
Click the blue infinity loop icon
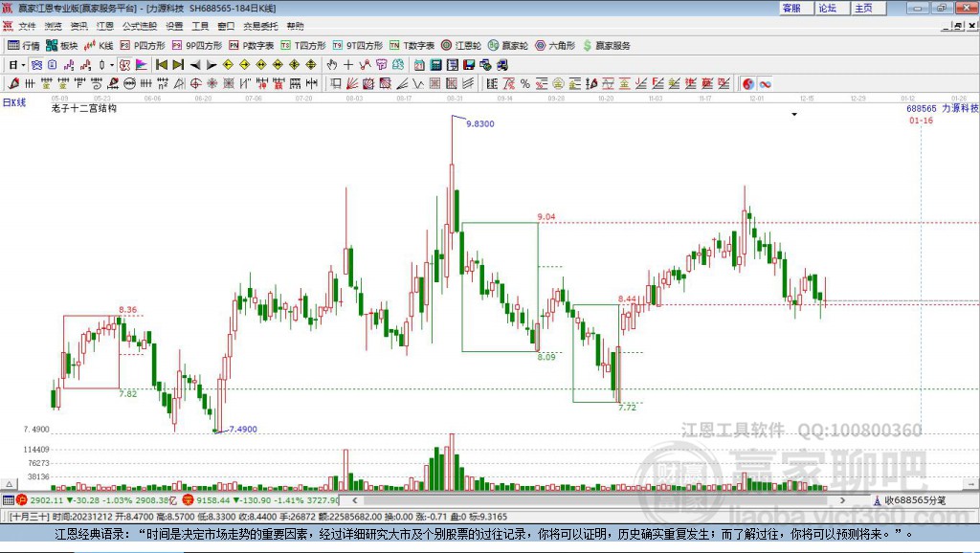tap(765, 84)
